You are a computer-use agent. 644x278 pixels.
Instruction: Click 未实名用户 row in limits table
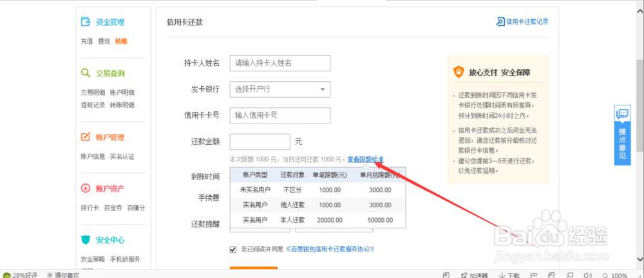tap(318, 190)
